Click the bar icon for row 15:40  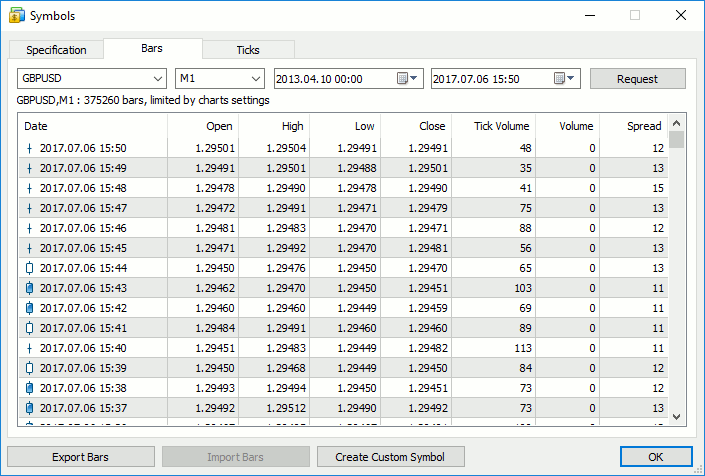[29, 348]
